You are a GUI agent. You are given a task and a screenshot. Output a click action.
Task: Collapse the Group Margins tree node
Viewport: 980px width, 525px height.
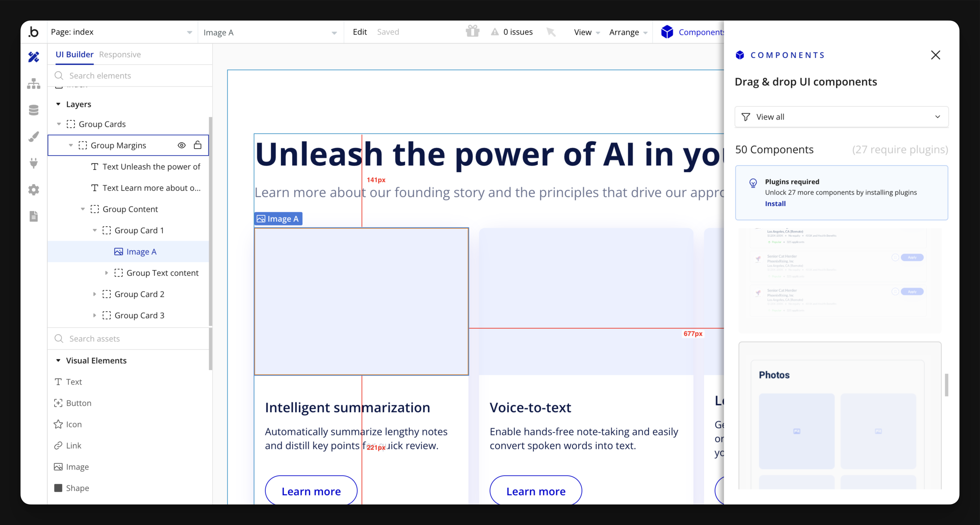(x=71, y=145)
